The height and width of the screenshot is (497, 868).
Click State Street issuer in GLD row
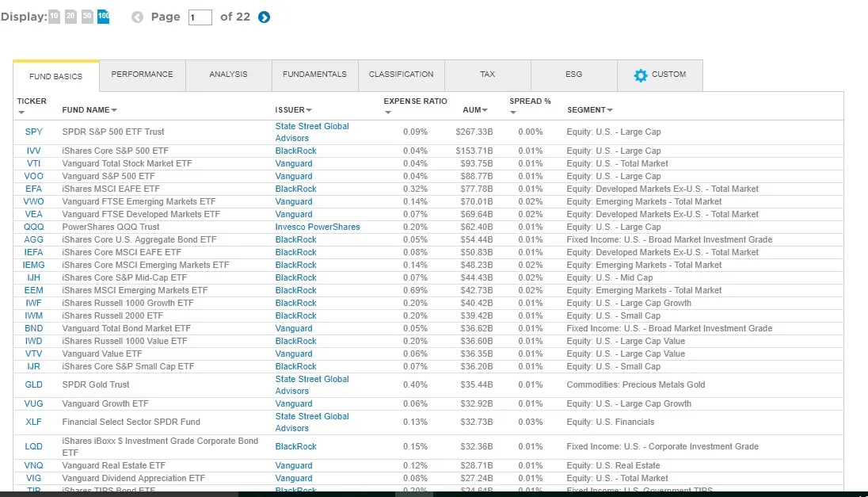(x=312, y=385)
